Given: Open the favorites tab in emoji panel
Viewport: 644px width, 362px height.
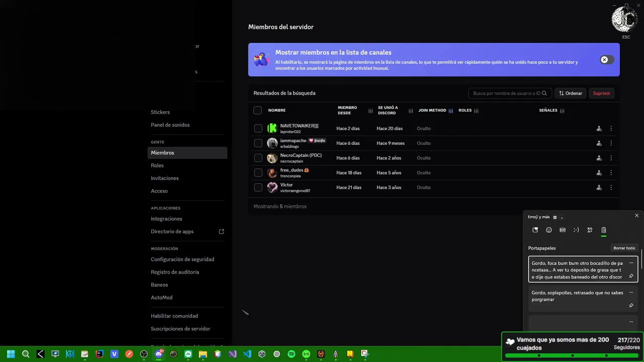Looking at the screenshot, I should pos(535,230).
